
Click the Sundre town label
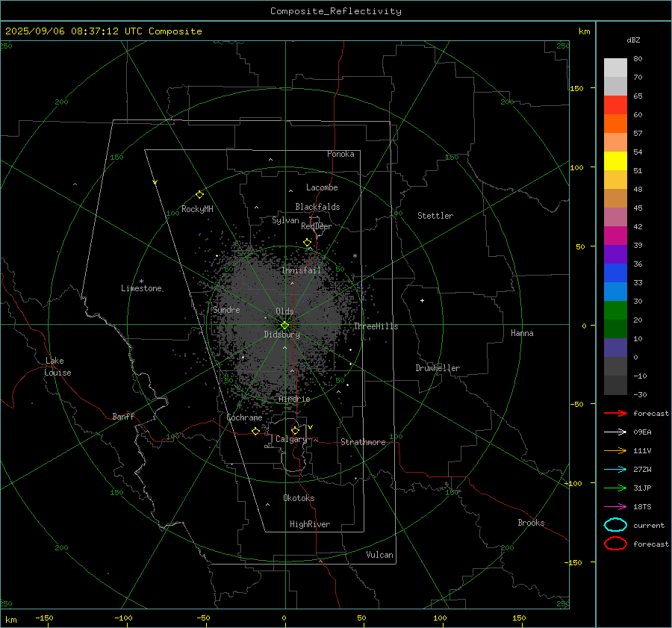[226, 310]
